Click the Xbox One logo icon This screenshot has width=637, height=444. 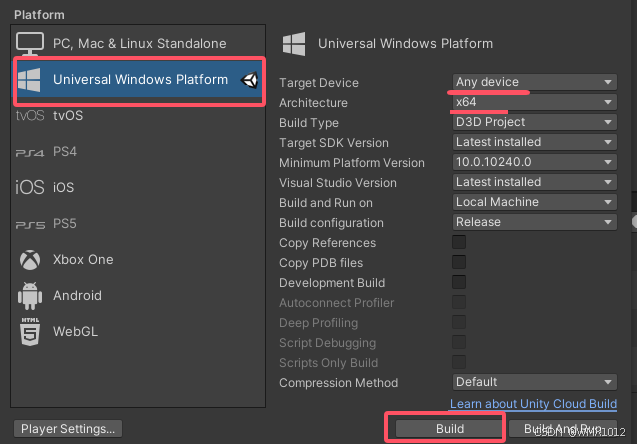click(30, 260)
